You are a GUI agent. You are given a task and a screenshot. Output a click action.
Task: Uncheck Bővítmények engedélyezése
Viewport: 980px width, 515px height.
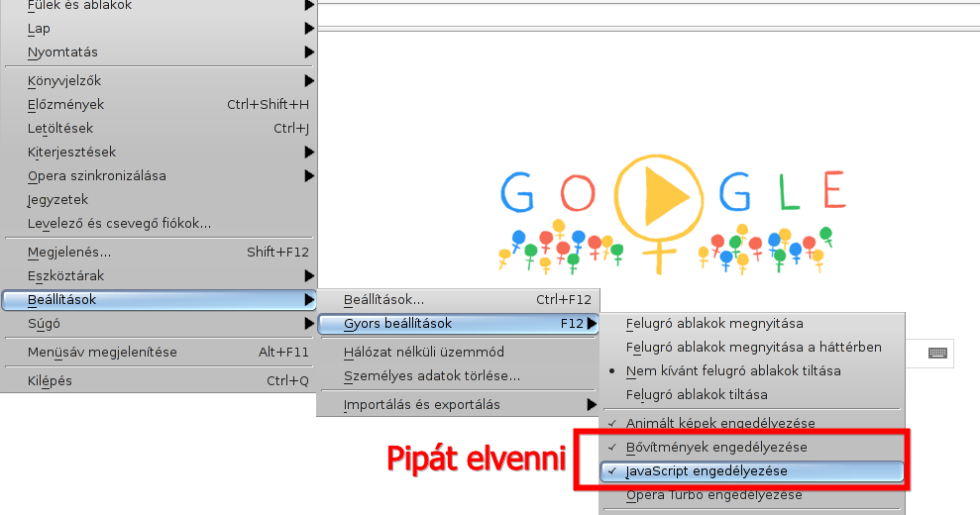point(752,447)
